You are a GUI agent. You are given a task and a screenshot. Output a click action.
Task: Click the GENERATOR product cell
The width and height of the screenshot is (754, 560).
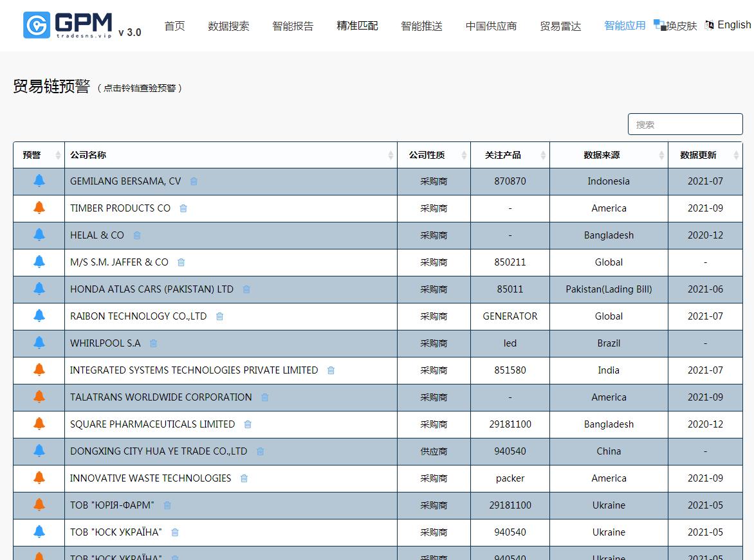coord(510,316)
